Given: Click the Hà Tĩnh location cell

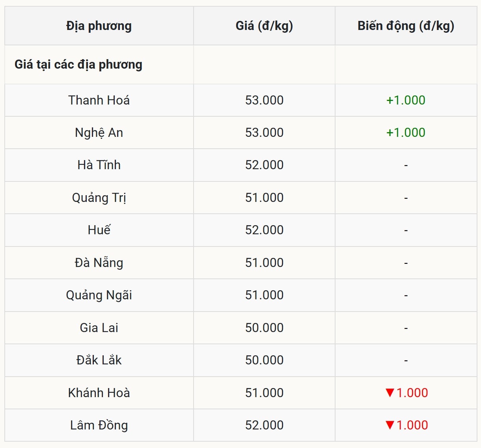Looking at the screenshot, I should (x=99, y=165).
